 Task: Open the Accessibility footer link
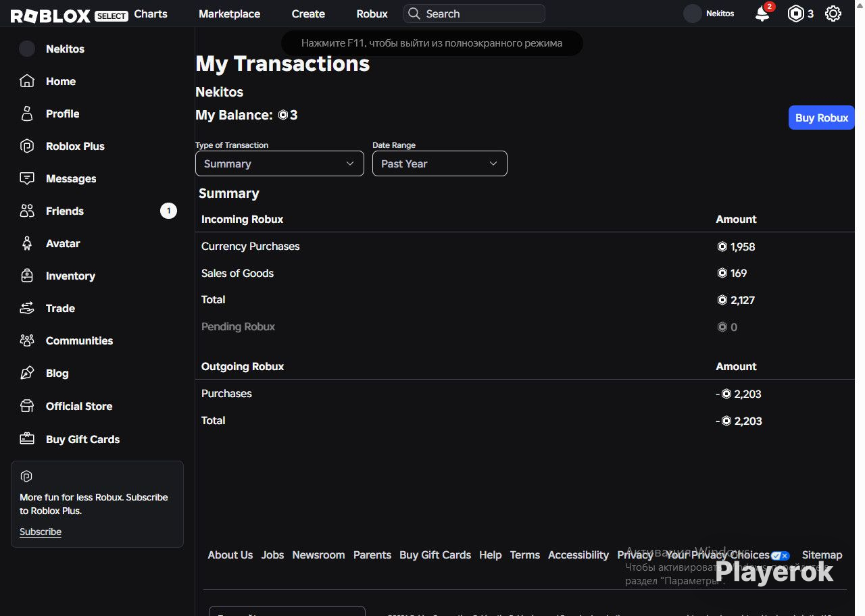click(578, 555)
